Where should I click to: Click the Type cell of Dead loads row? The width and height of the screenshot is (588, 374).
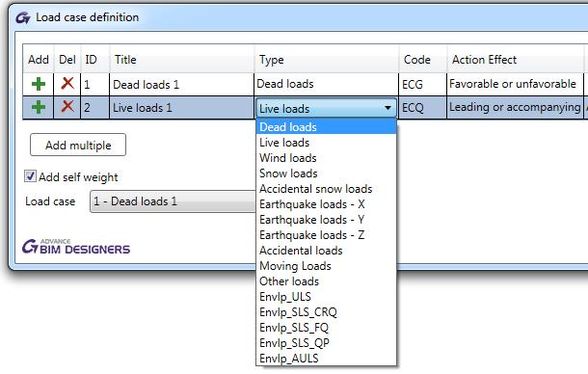(x=326, y=84)
